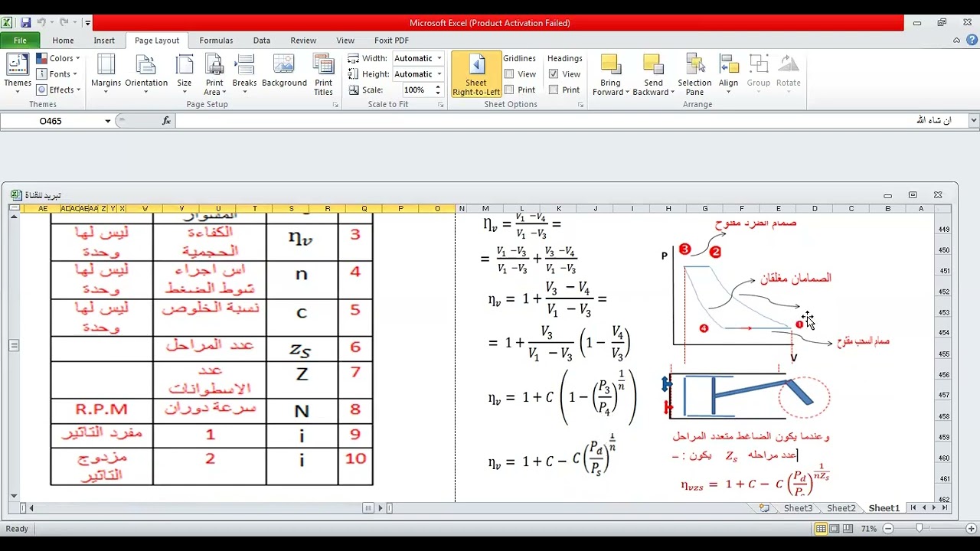
Task: Go to first sheet with tab navigation arrow
Action: [914, 508]
